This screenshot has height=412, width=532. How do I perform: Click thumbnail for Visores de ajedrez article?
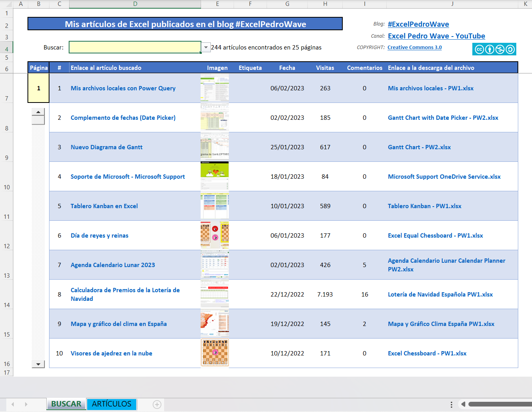tap(215, 353)
